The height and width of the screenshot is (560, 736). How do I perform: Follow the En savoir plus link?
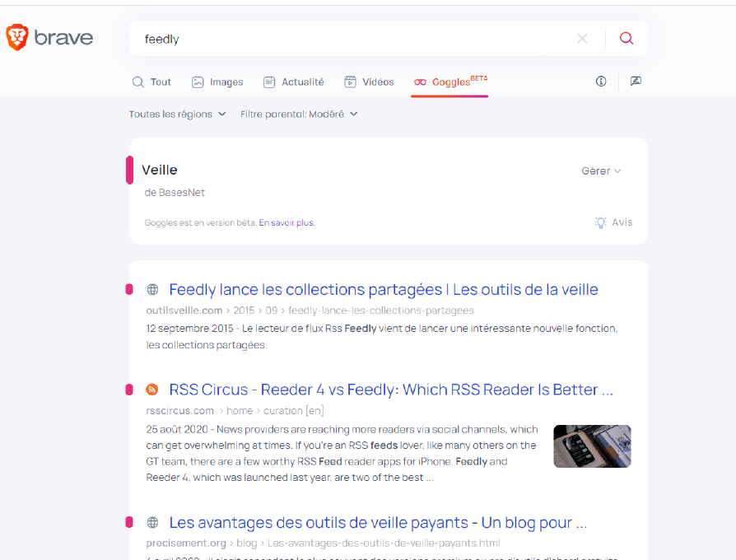click(x=286, y=223)
